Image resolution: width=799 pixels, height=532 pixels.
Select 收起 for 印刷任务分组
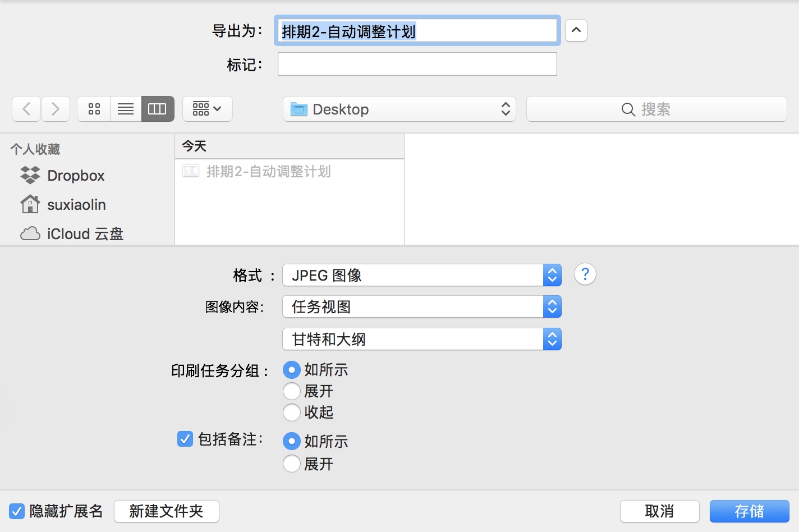click(292, 412)
